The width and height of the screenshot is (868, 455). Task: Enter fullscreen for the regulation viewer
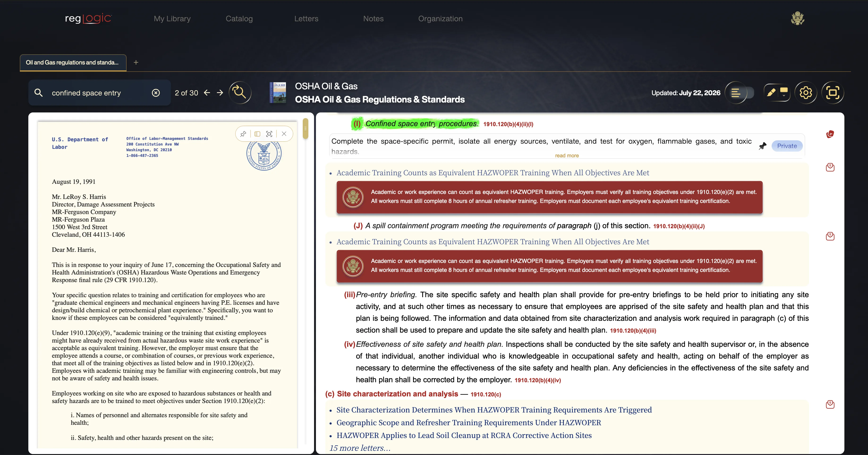[833, 93]
